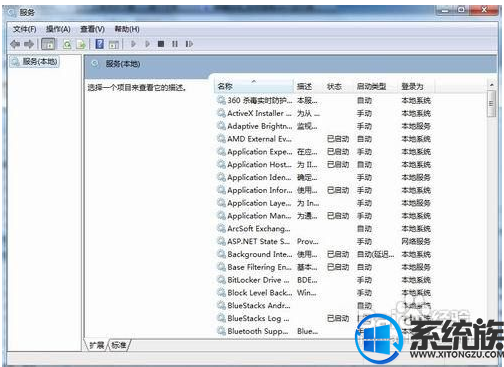
Task: Click the Refresh toolbar icon
Action: [67, 44]
